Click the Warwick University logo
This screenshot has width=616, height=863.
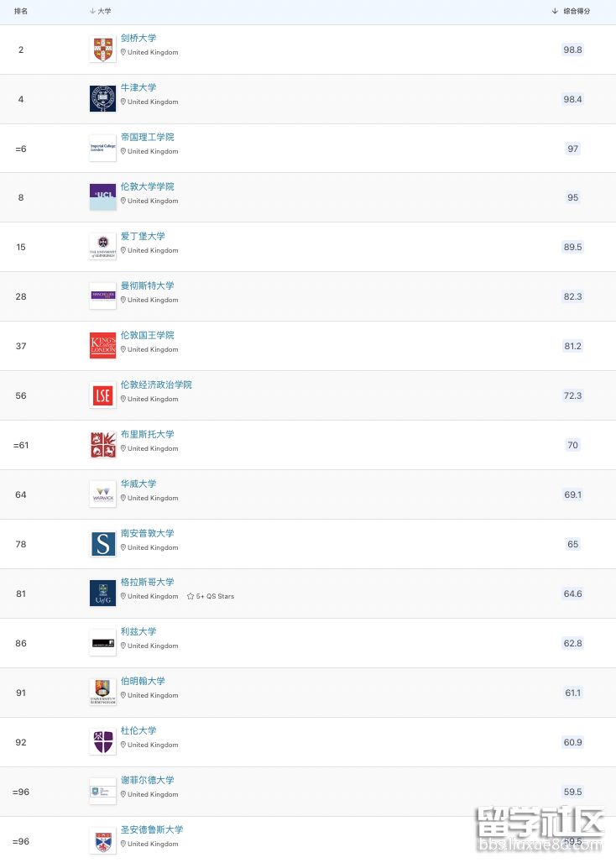coord(102,494)
